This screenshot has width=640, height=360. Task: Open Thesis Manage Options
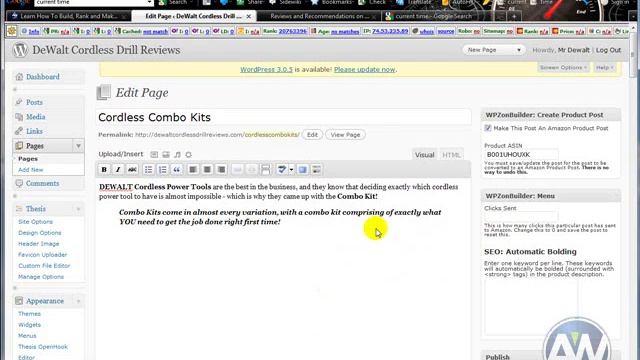click(x=41, y=277)
